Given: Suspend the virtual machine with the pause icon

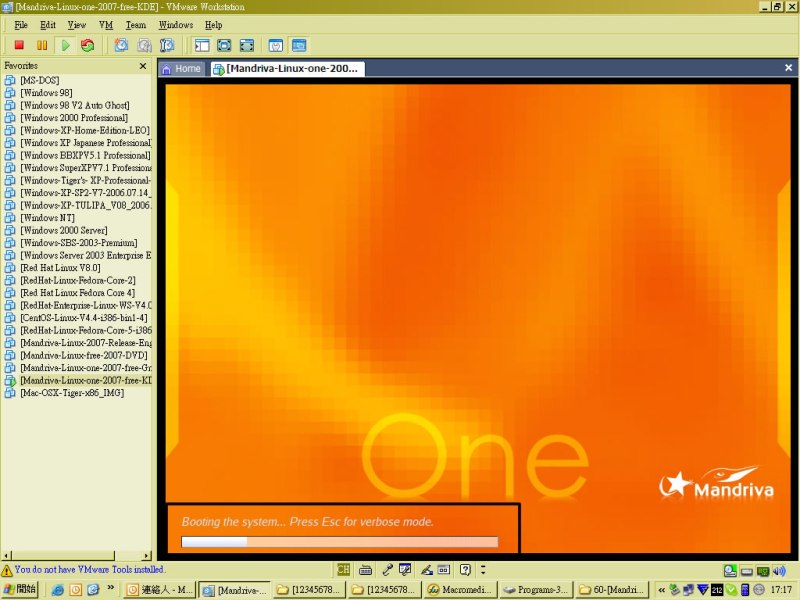Looking at the screenshot, I should (x=42, y=45).
